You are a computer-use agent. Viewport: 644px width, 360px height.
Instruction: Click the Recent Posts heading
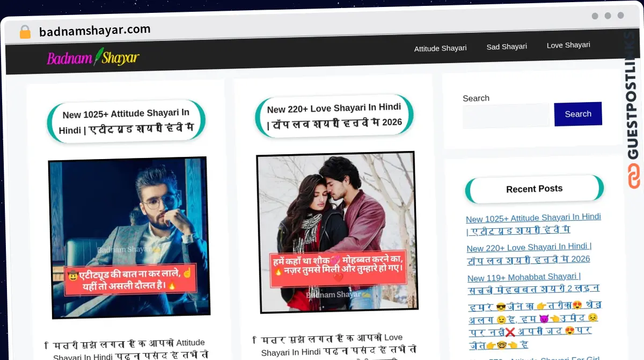(x=535, y=189)
